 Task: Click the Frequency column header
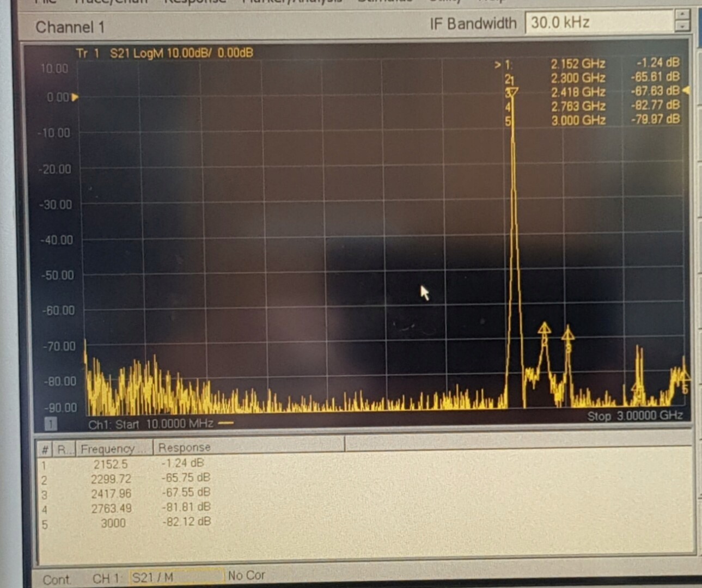pos(114,449)
